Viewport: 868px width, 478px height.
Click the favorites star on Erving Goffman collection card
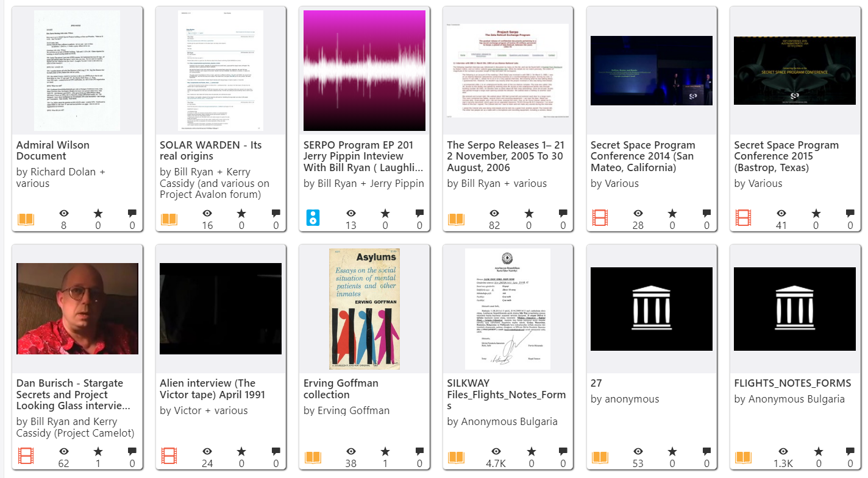click(x=385, y=451)
